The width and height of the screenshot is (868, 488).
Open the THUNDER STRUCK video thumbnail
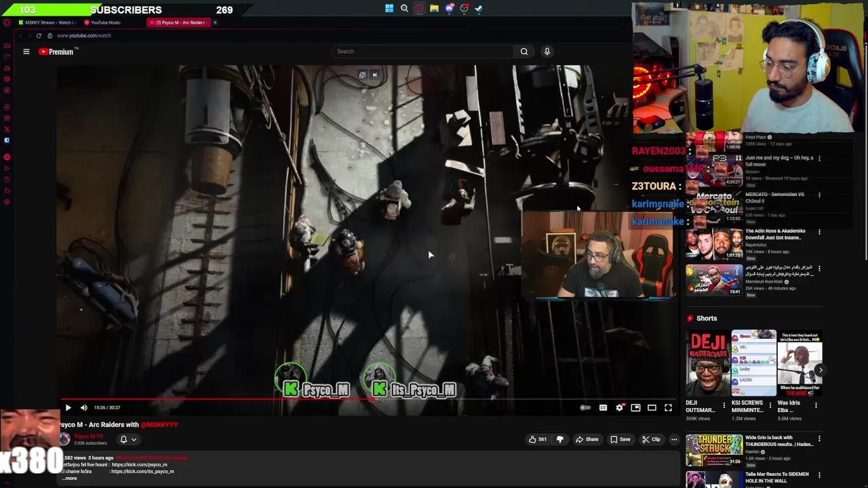pos(713,450)
